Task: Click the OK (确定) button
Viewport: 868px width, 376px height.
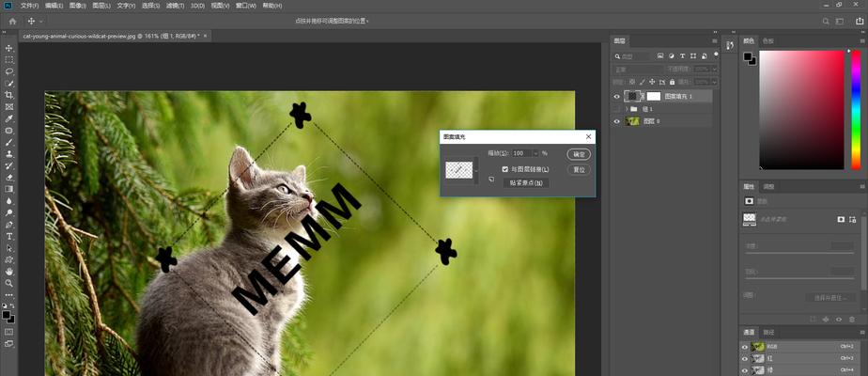Action: [x=579, y=154]
